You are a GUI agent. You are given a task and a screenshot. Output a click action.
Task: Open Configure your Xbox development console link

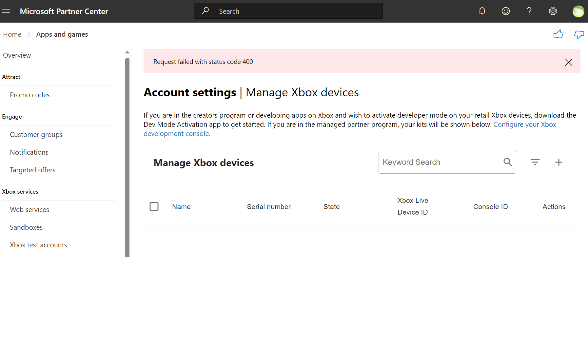(x=524, y=125)
